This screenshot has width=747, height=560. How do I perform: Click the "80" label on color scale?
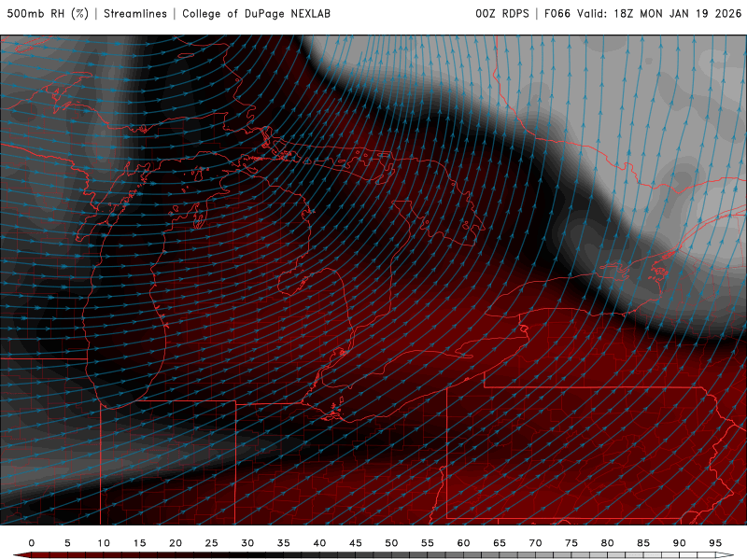[x=608, y=543]
